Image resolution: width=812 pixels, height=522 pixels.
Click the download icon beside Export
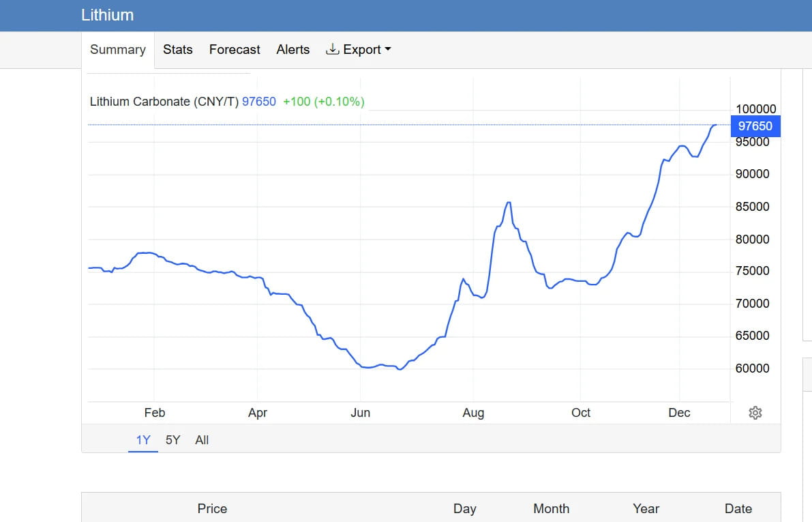(333, 49)
